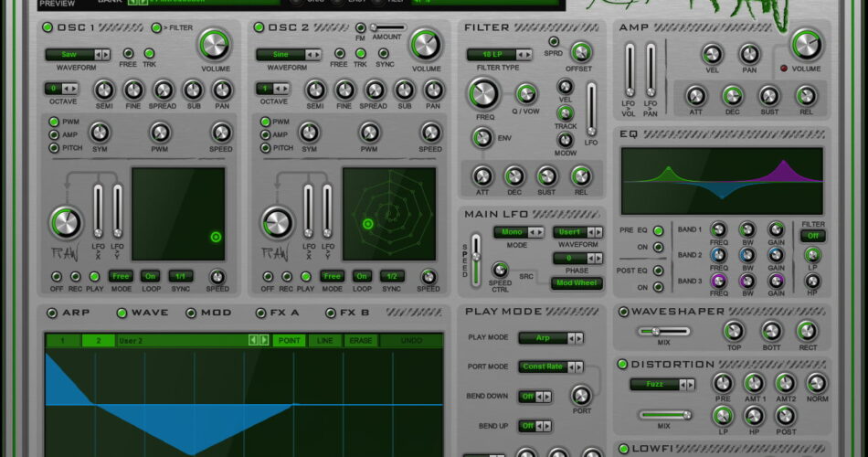Toggle the OSC 2 SYNC LED
Viewport: 868px width, 457px height.
[x=384, y=54]
